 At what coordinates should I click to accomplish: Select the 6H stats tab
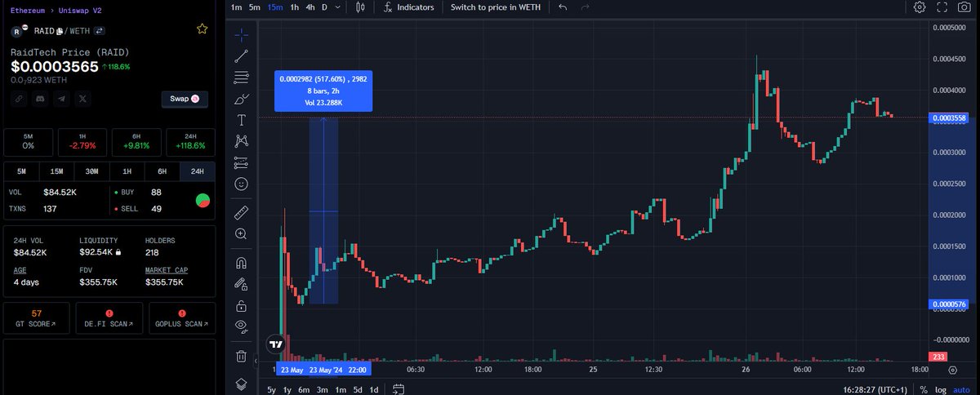coord(162,171)
